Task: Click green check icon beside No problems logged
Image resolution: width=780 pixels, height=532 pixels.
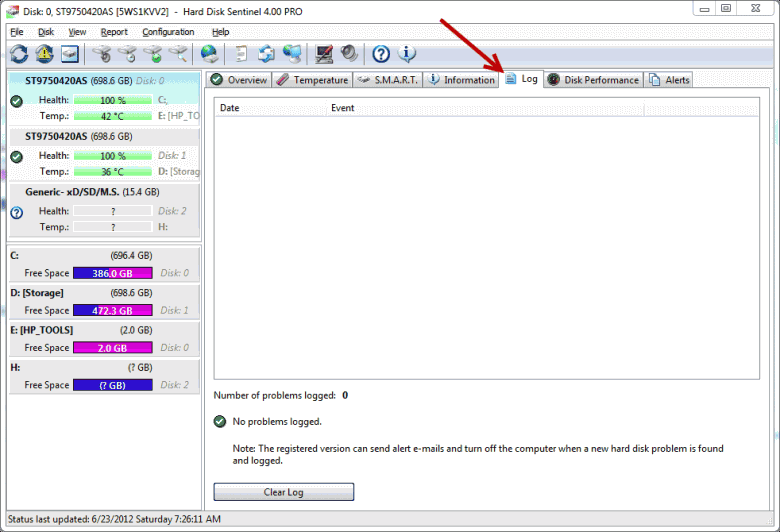Action: (220, 422)
